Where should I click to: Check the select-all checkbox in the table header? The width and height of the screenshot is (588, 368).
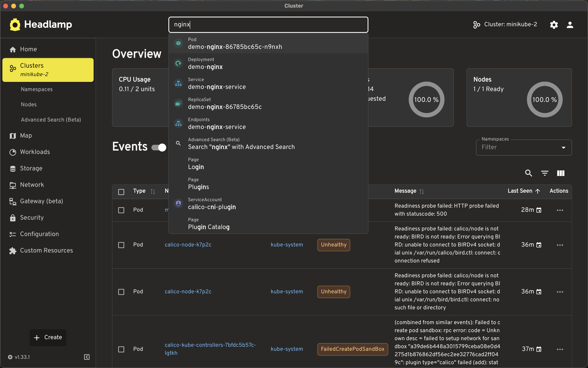click(x=121, y=192)
